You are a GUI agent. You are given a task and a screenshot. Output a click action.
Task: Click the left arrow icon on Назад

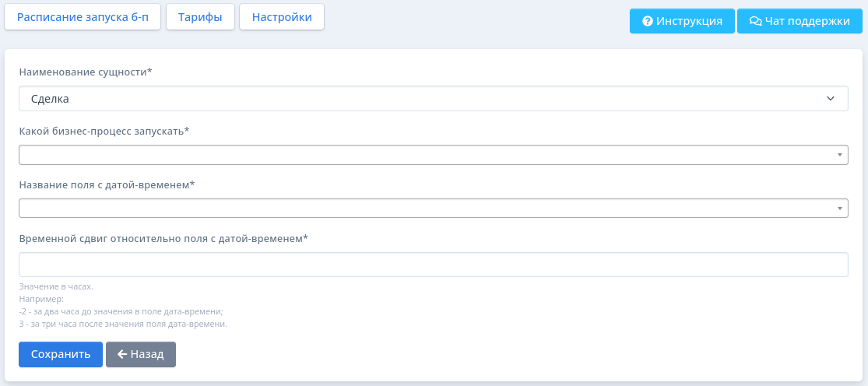122,354
